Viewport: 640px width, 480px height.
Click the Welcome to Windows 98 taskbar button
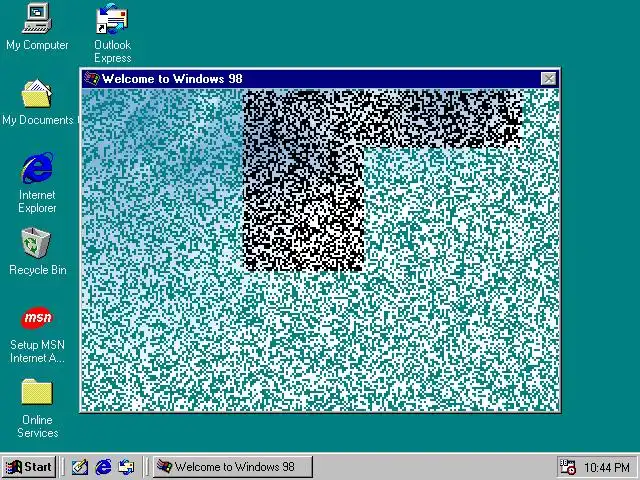[233, 467]
